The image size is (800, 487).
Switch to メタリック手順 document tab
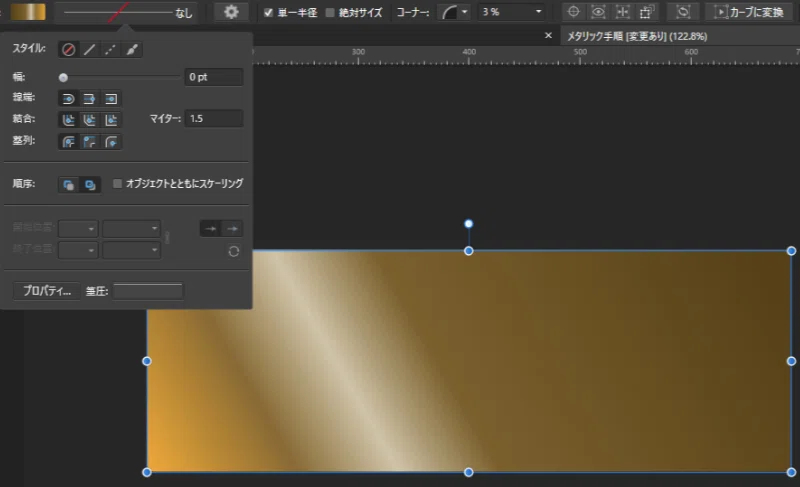click(637, 36)
